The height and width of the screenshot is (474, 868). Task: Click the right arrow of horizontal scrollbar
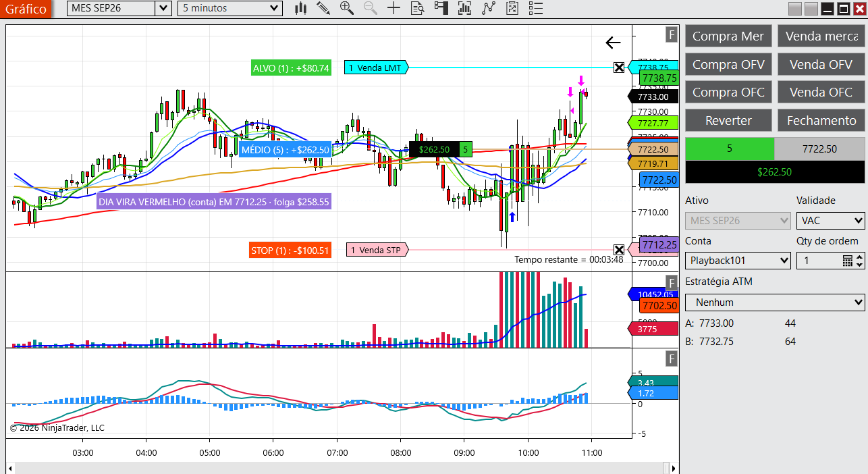pos(674,468)
